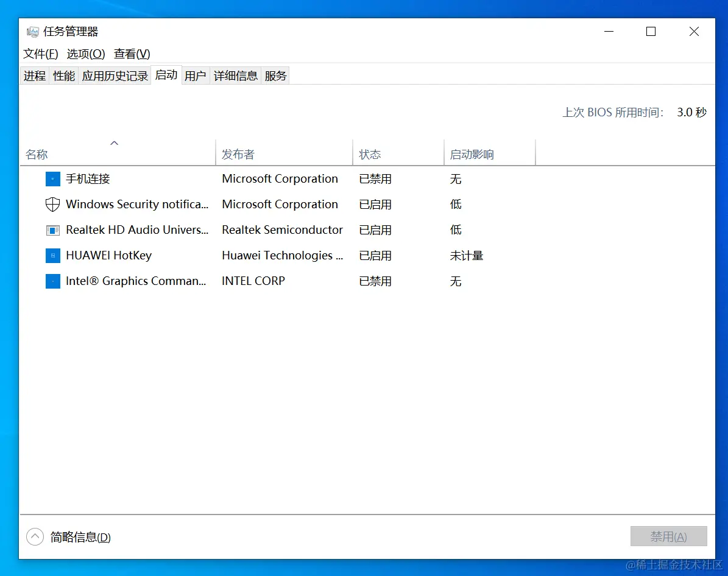Sort by the 发布者 column header

(x=284, y=154)
